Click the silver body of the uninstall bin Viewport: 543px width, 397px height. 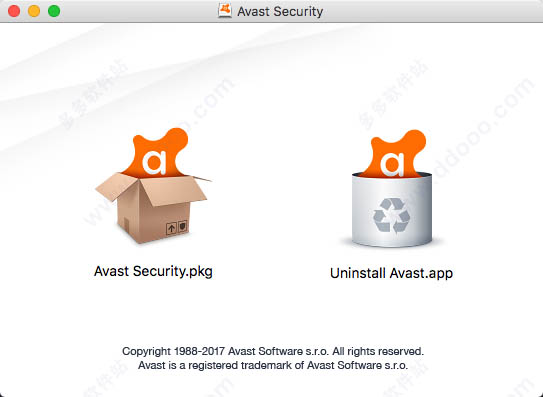click(392, 210)
